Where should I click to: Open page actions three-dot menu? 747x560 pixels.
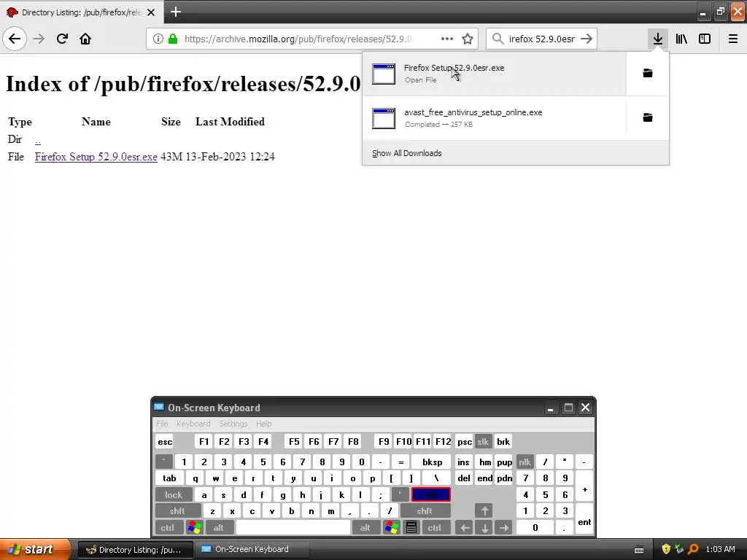(447, 39)
